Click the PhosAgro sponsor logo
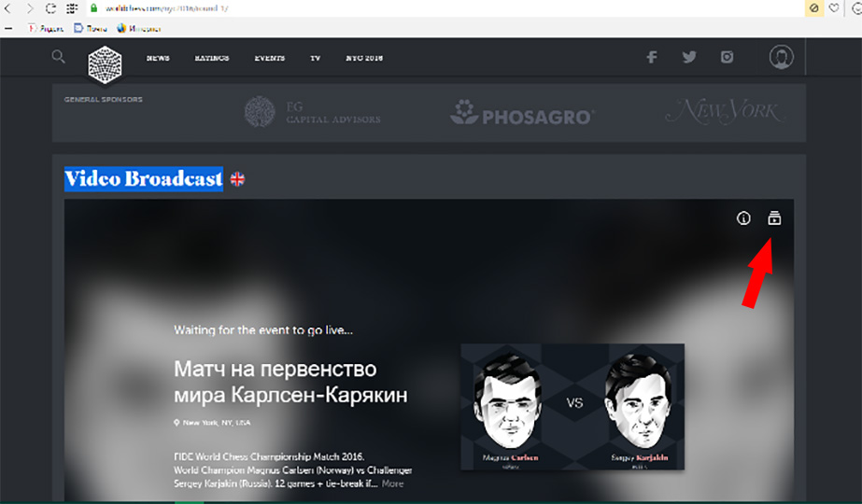 pos(522,113)
